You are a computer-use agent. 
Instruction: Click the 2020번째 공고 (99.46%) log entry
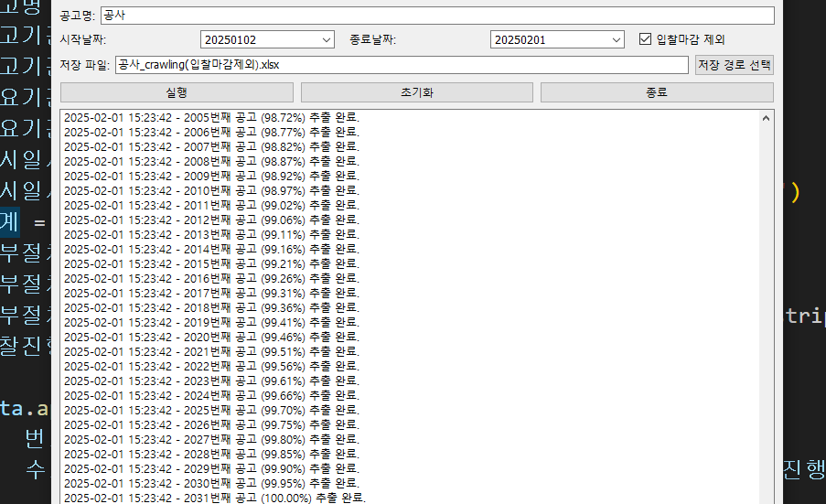[x=211, y=337]
